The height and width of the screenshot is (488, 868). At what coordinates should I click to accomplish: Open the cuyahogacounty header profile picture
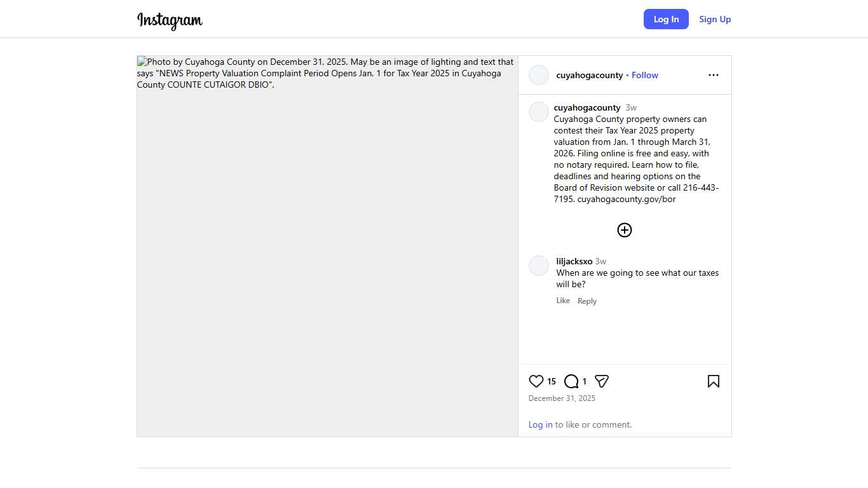(539, 75)
